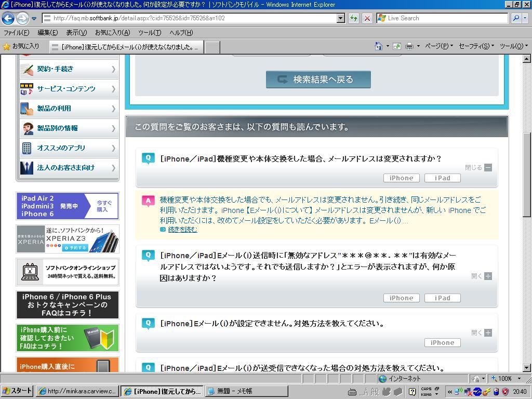
Task: Click the 製品の利用 phone icon
Action: tap(27, 109)
